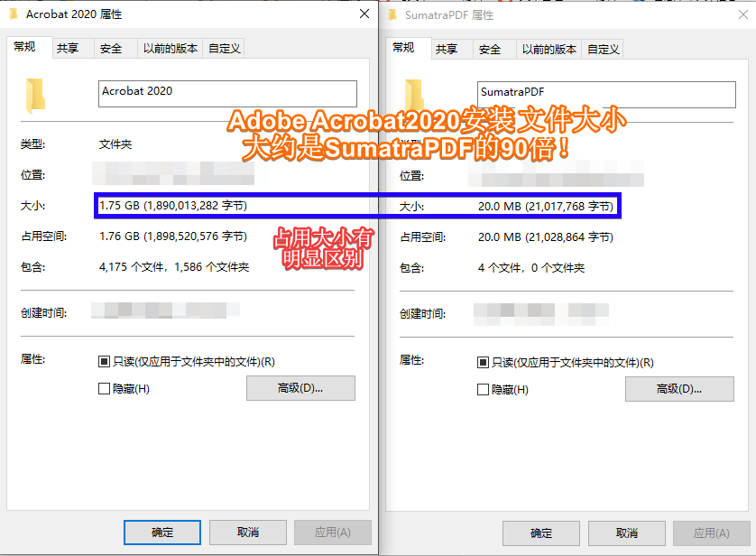756x556 pixels.
Task: Switch to 自定义 tab in Acrobat 2020 properties
Action: pyautogui.click(x=225, y=48)
